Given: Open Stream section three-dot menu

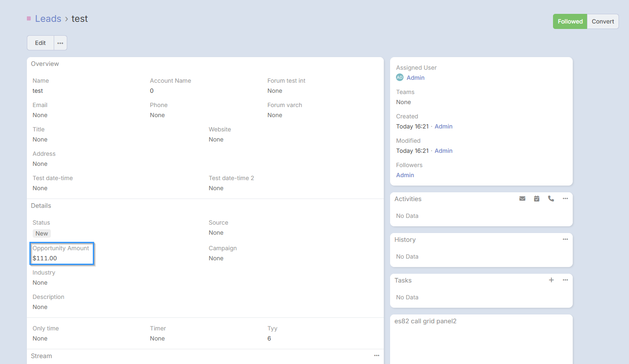Looking at the screenshot, I should [376, 356].
